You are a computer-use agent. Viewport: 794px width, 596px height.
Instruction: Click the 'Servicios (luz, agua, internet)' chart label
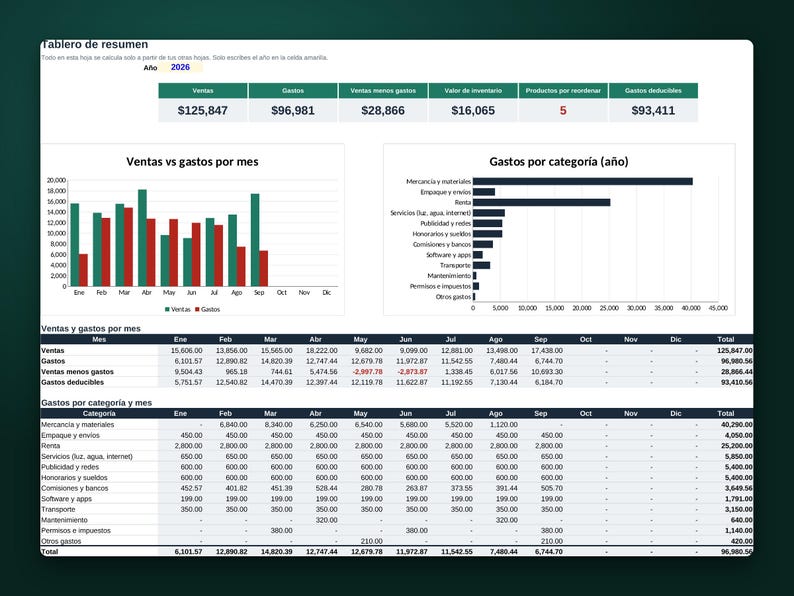pyautogui.click(x=430, y=213)
